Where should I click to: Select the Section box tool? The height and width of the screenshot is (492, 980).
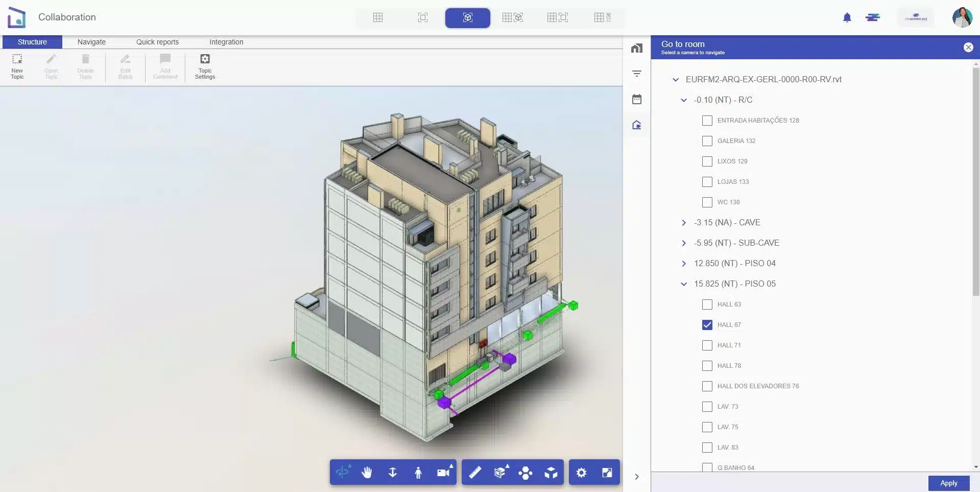click(x=499, y=472)
